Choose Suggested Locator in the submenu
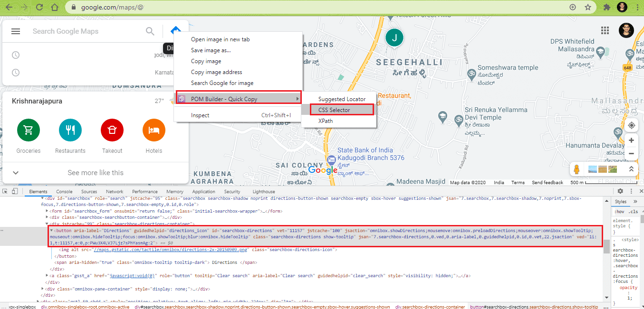 click(342, 99)
